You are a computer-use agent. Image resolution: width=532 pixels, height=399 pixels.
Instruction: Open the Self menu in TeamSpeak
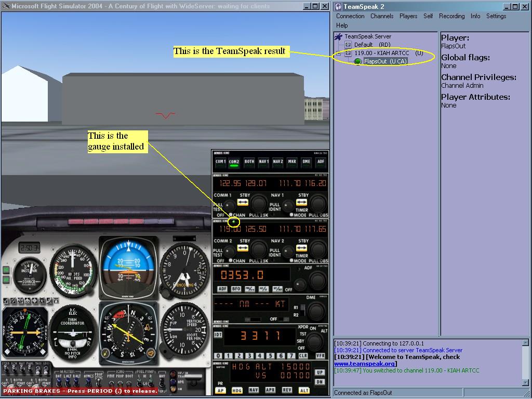click(428, 16)
